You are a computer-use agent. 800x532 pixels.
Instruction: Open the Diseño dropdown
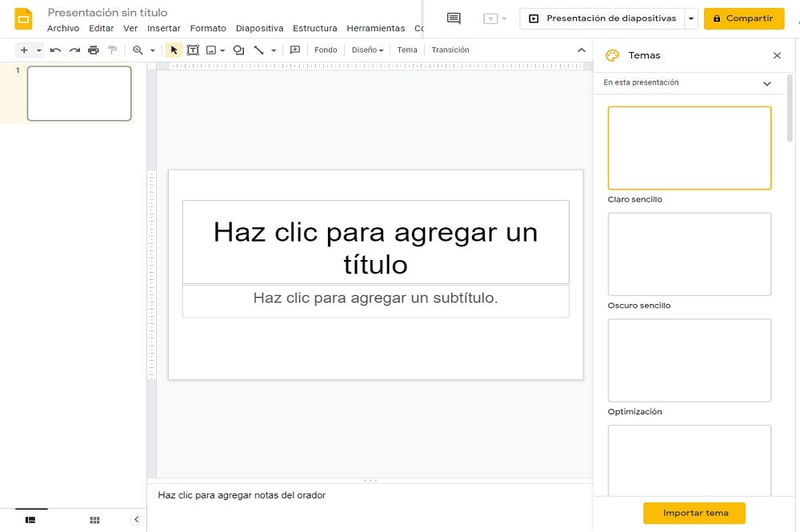pos(367,50)
